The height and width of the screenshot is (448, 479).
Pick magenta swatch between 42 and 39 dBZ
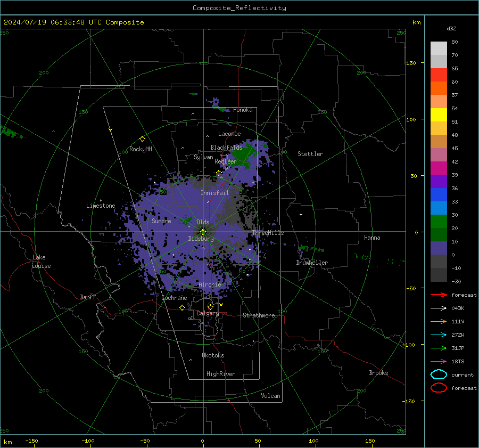[439, 168]
